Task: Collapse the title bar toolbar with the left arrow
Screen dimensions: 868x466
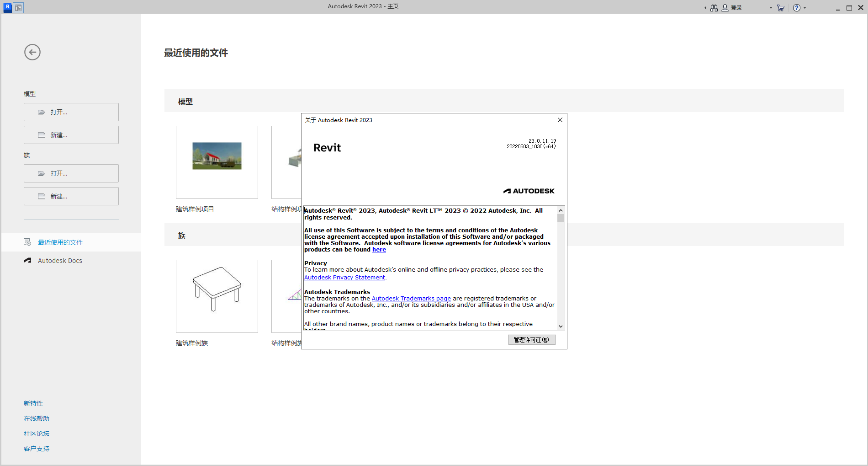Action: click(705, 7)
